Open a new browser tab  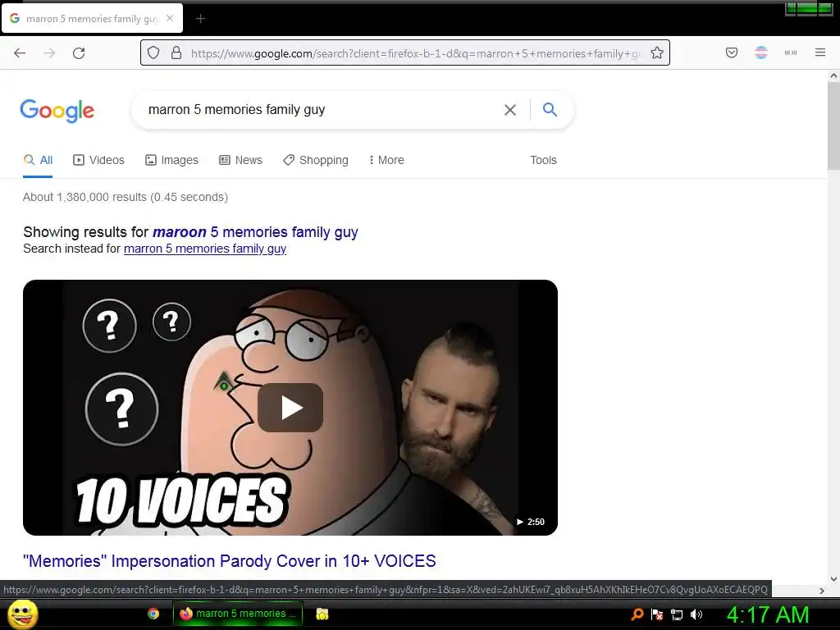click(200, 19)
